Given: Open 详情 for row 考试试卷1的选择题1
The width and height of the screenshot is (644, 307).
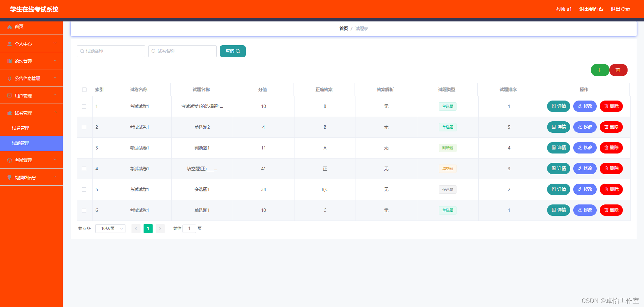Looking at the screenshot, I should 558,106.
